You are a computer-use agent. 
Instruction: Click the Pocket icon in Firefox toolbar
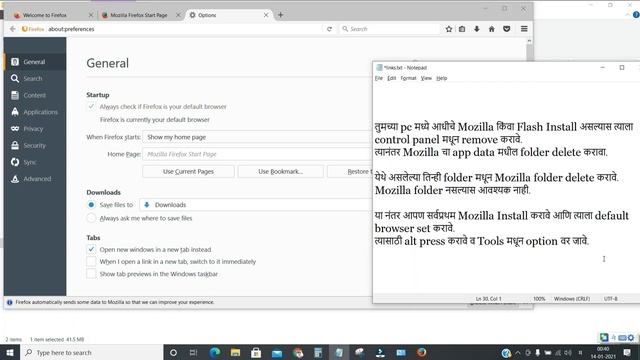507,29
